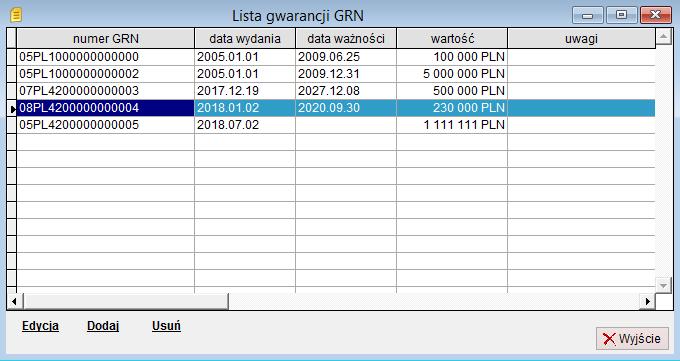Minimize the Lista gwarancji GRN window
Screen dimensions: 680x361
pos(588,16)
